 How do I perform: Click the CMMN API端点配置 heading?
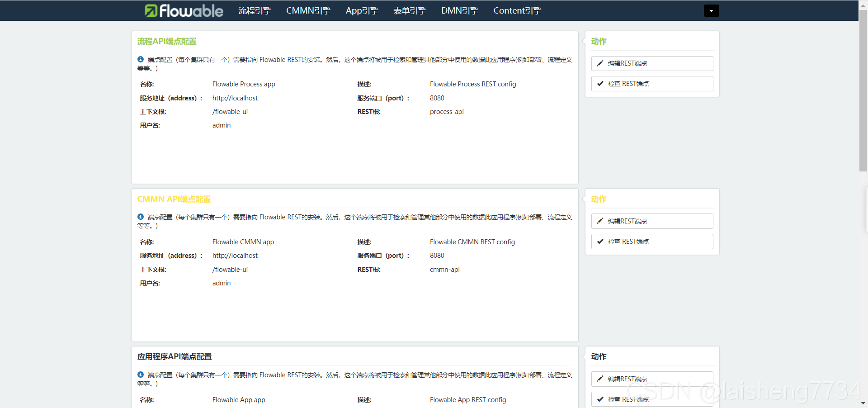coord(174,199)
